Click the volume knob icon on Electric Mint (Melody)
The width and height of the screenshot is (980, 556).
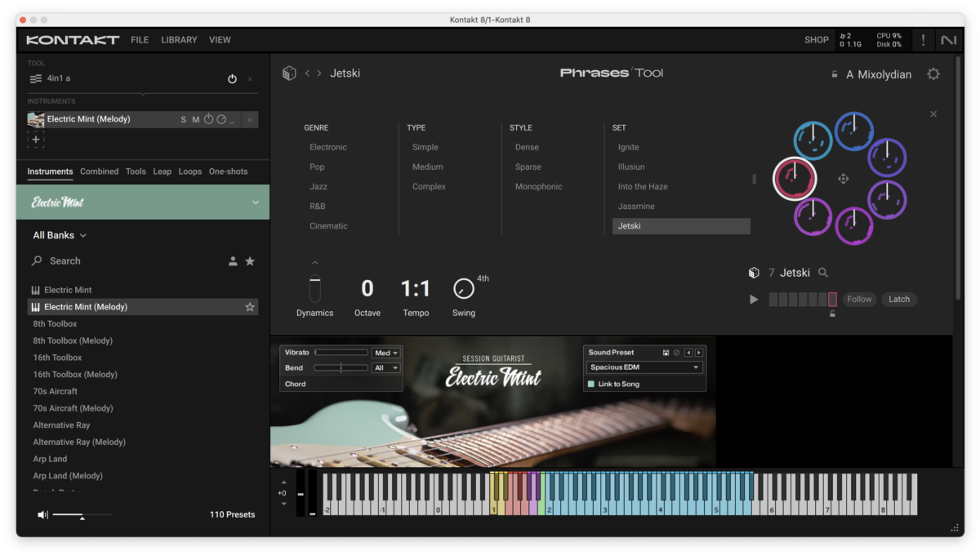click(x=221, y=119)
